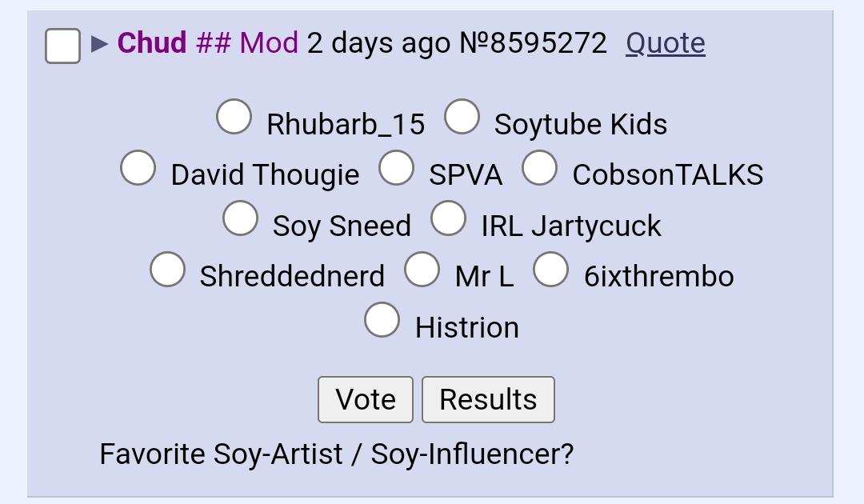Click the Vote button
This screenshot has height=504, width=864.
365,399
